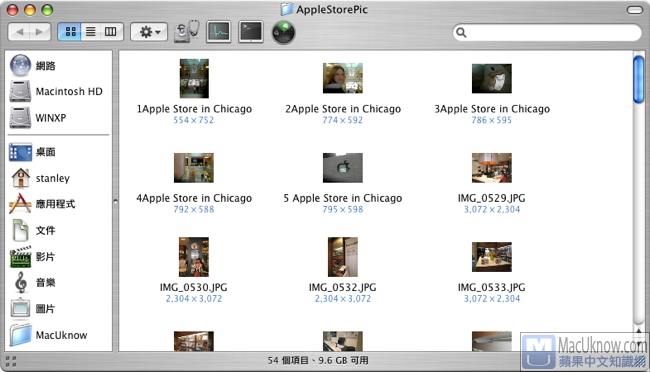Select the 2Apple Store in Chicago thumbnail
The width and height of the screenshot is (650, 372).
(x=343, y=78)
